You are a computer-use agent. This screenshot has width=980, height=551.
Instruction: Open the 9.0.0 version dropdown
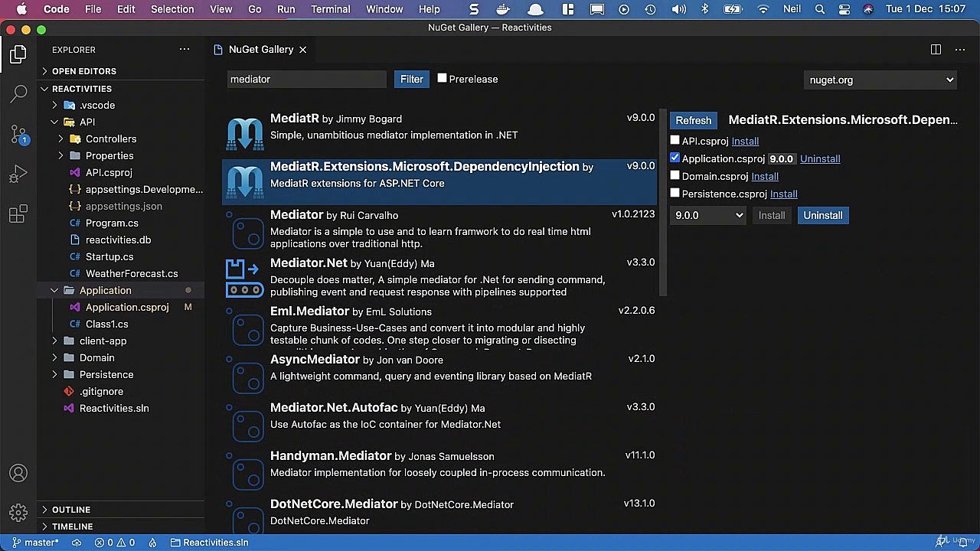click(708, 216)
